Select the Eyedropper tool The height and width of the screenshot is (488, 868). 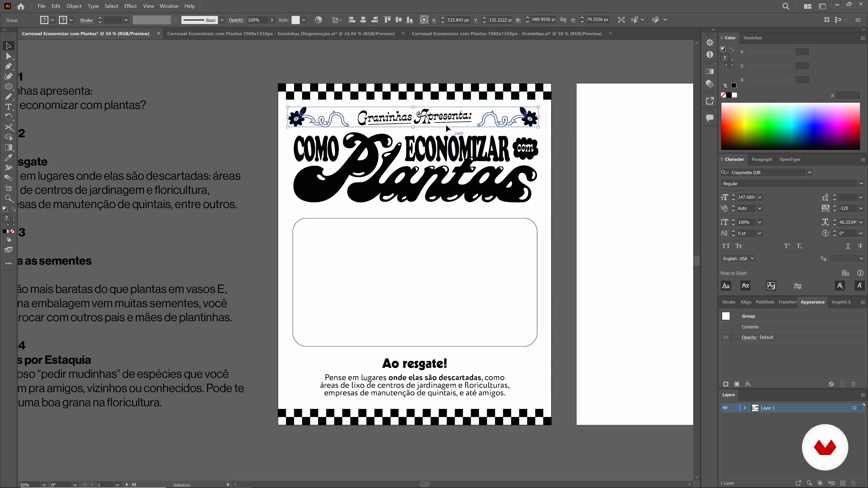point(8,158)
